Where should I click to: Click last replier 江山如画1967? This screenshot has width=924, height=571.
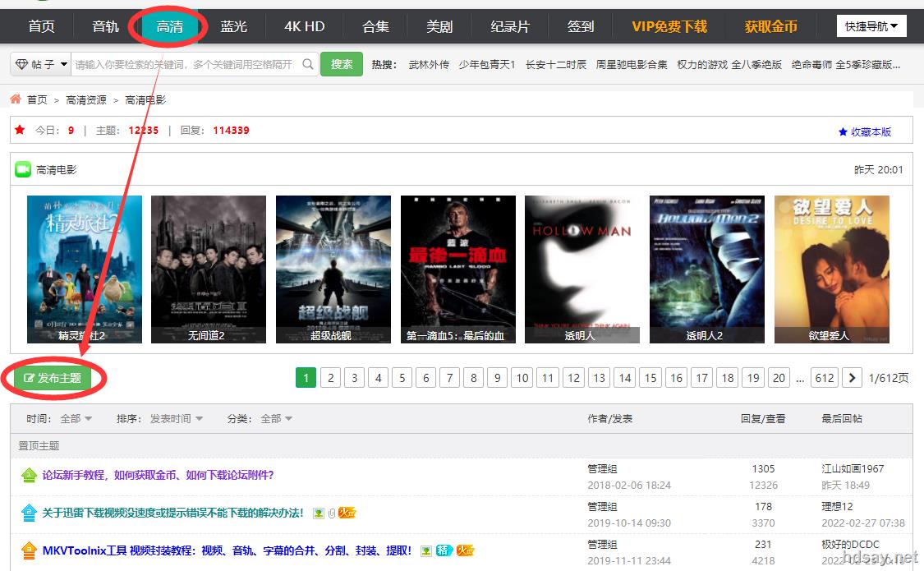pos(853,468)
